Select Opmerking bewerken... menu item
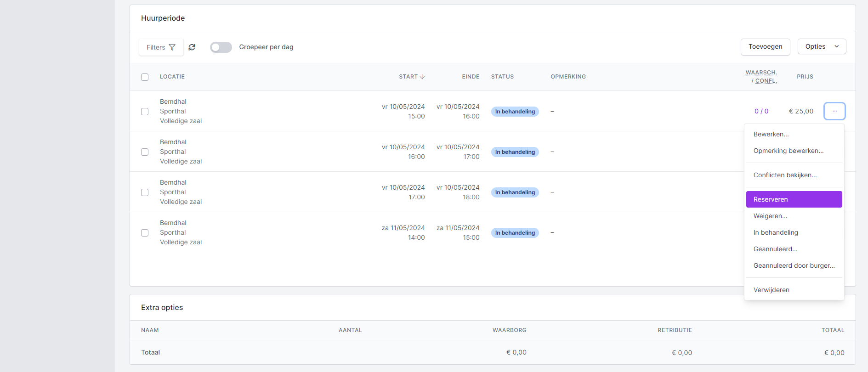 (x=789, y=151)
